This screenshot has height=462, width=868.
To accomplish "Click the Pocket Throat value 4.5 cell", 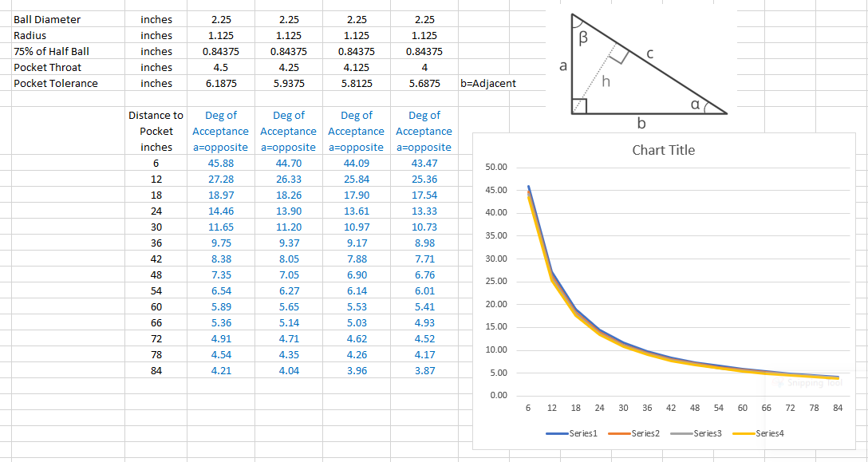I will pos(215,67).
